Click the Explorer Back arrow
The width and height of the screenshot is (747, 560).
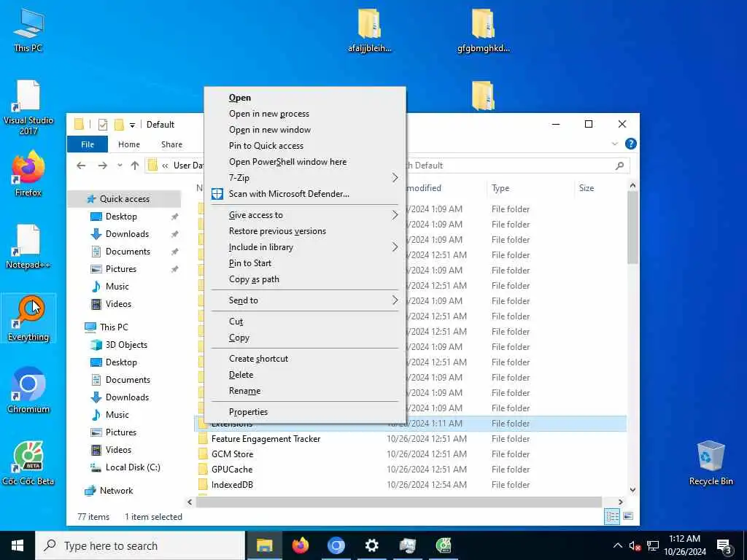point(81,166)
